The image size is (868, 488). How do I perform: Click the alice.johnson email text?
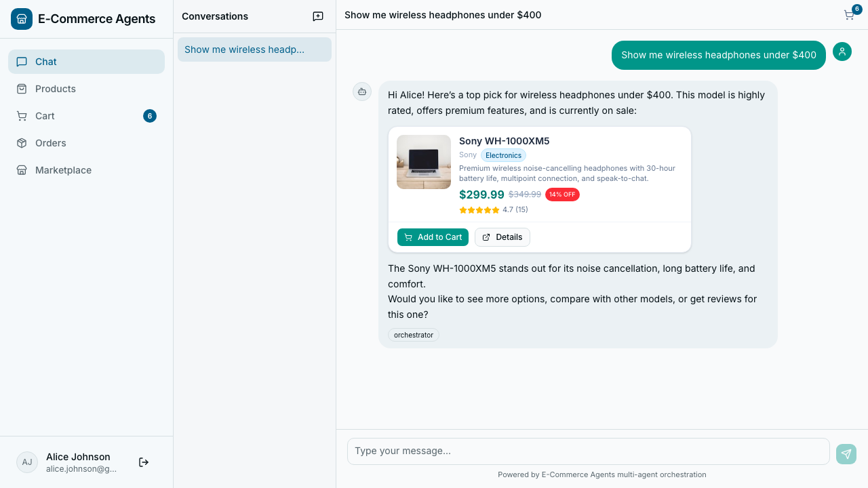pos(81,469)
